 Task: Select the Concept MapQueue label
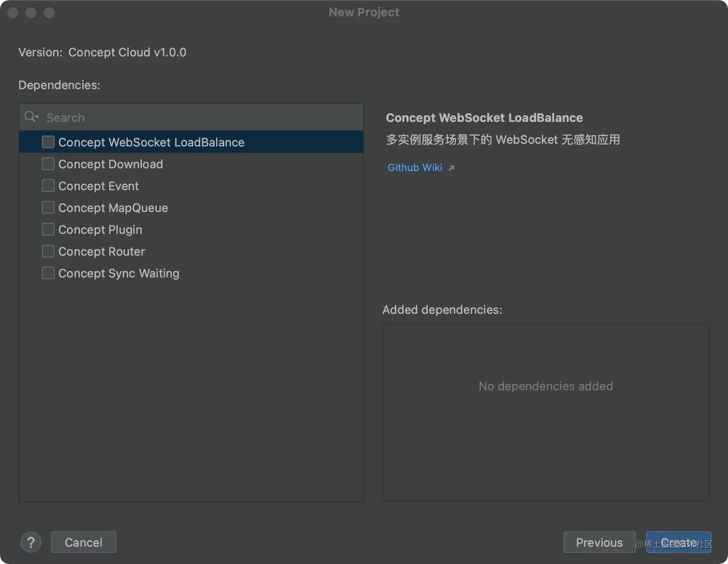coord(113,208)
